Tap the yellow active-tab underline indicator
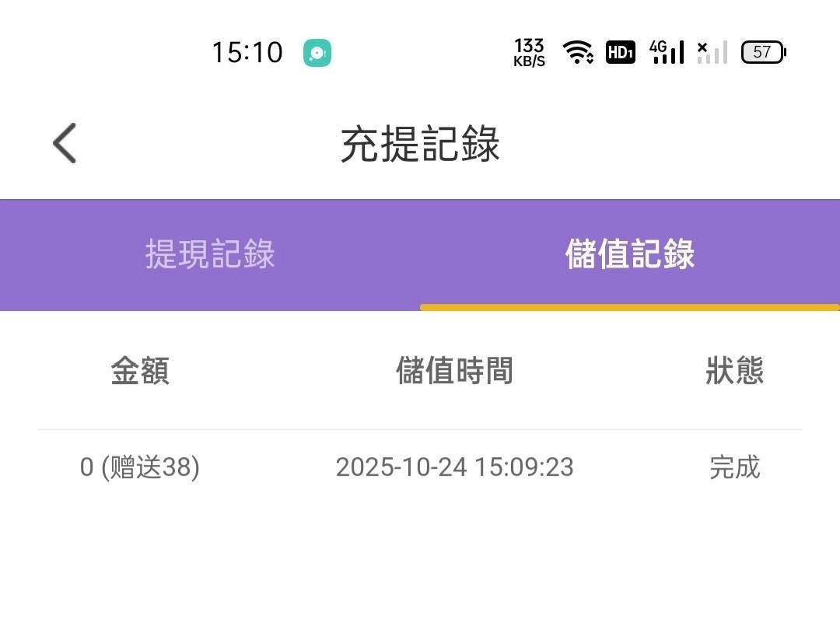 (x=630, y=307)
